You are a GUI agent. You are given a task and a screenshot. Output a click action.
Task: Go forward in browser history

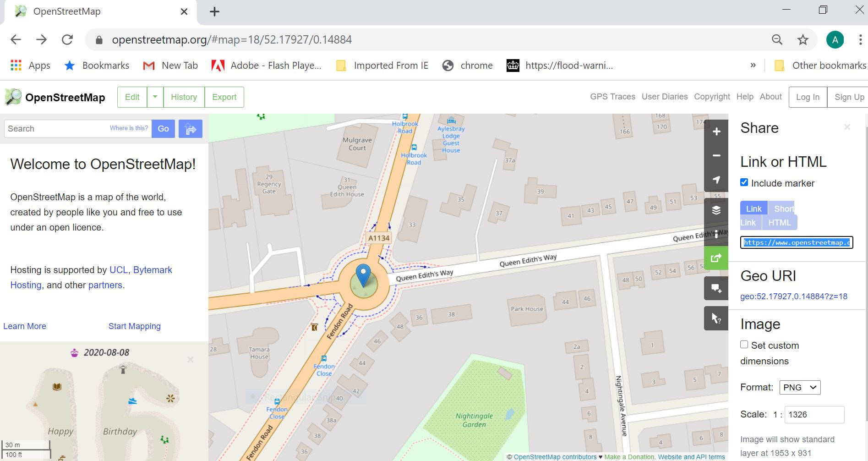(42, 40)
